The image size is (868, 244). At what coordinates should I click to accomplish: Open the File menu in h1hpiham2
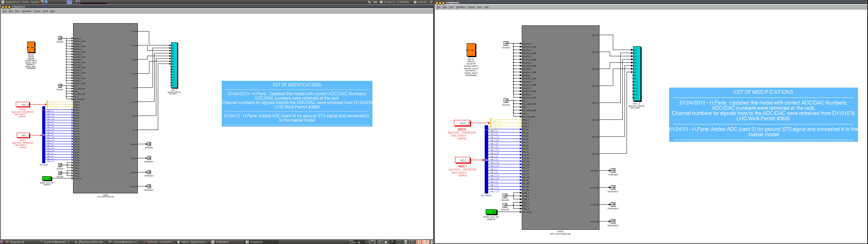point(5,11)
